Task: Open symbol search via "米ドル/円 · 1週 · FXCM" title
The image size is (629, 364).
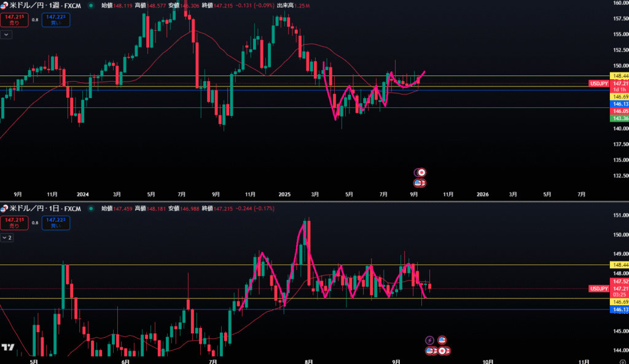Action: pyautogui.click(x=45, y=6)
